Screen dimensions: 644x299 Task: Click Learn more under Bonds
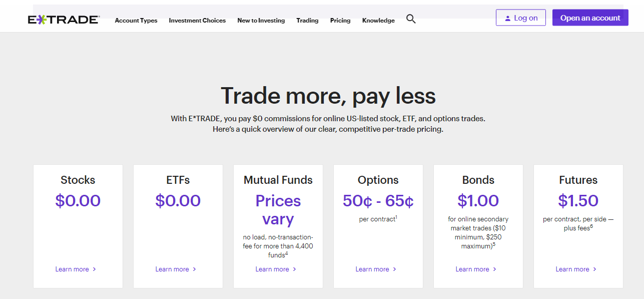tap(476, 269)
